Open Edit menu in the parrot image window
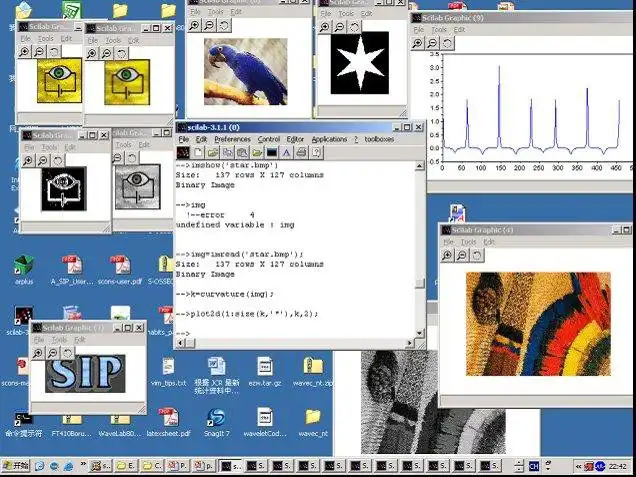This screenshot has height=477, width=636. pos(236,12)
